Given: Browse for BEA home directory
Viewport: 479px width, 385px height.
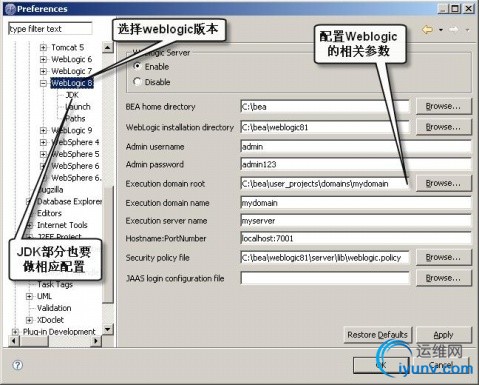Looking at the screenshot, I should (444, 106).
